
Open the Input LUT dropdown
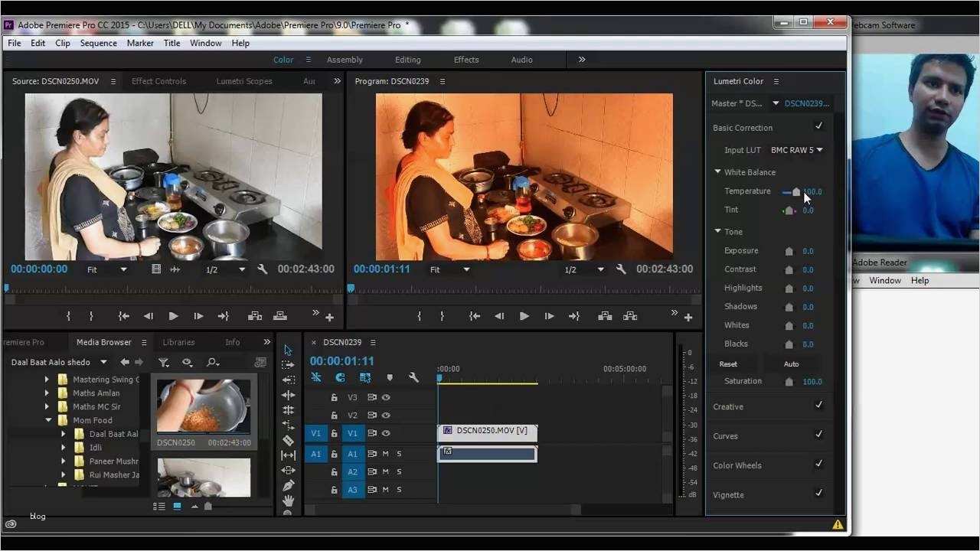click(796, 150)
